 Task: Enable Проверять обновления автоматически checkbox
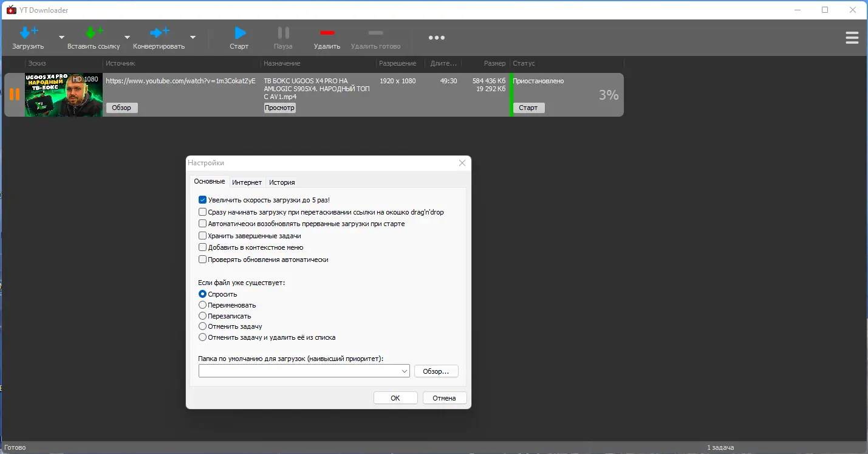pos(203,260)
